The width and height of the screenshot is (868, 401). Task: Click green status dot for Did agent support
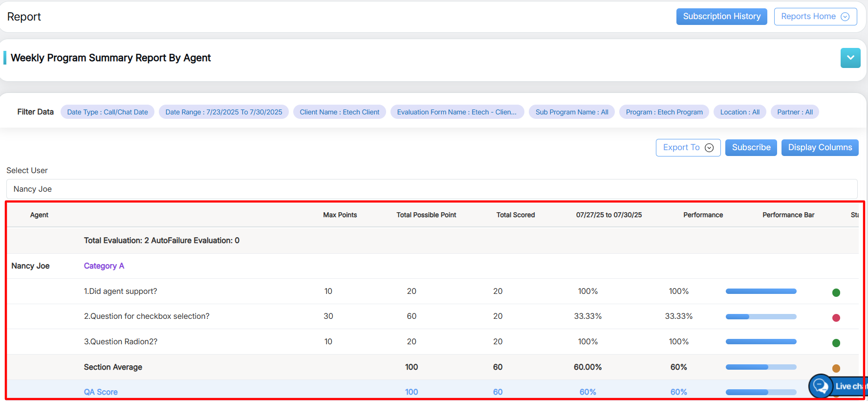pos(836,292)
